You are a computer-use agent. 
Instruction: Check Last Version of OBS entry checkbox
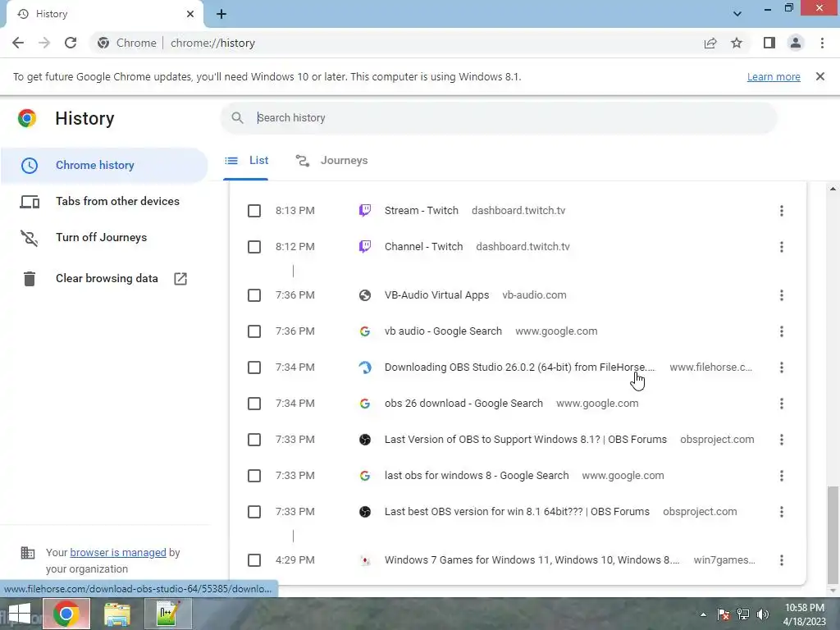pos(254,440)
